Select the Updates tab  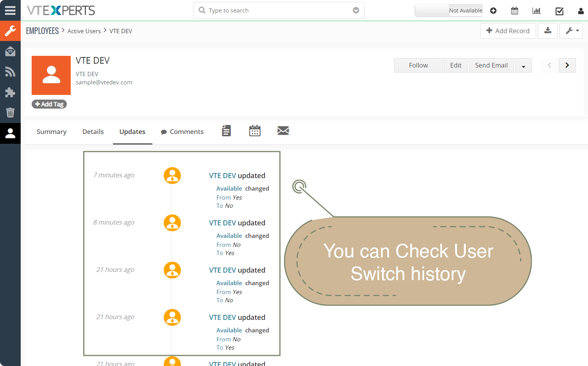click(x=132, y=132)
